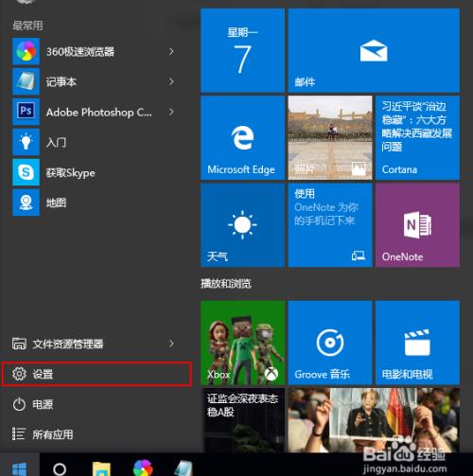
Task: Expand the 360极速浏览器 jump list arrow
Action: click(x=171, y=51)
